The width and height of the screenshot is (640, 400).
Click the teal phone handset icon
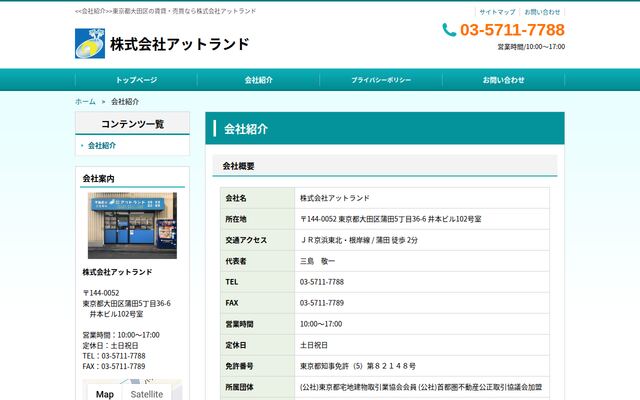point(449,30)
